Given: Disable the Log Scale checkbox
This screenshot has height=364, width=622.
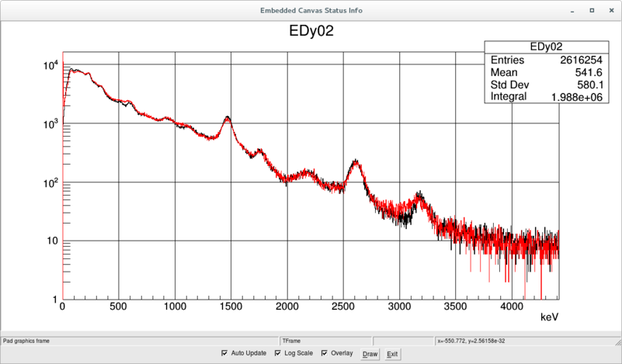Looking at the screenshot, I should 278,353.
